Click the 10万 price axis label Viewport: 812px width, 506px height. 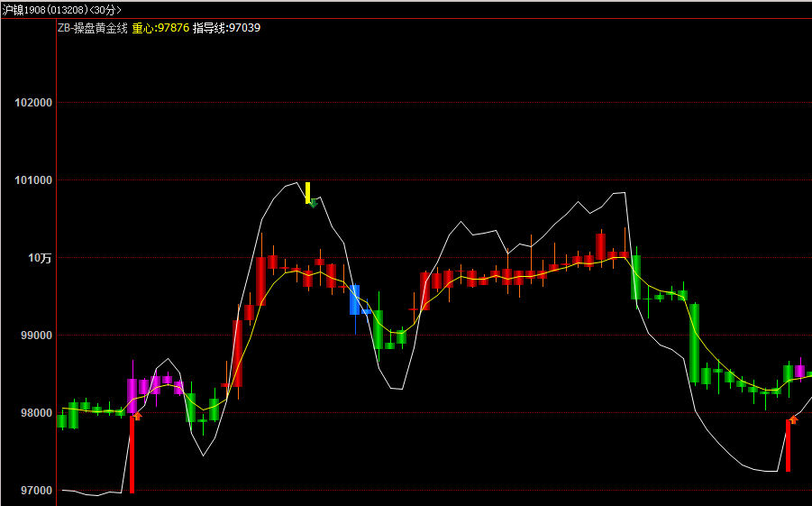[40, 258]
